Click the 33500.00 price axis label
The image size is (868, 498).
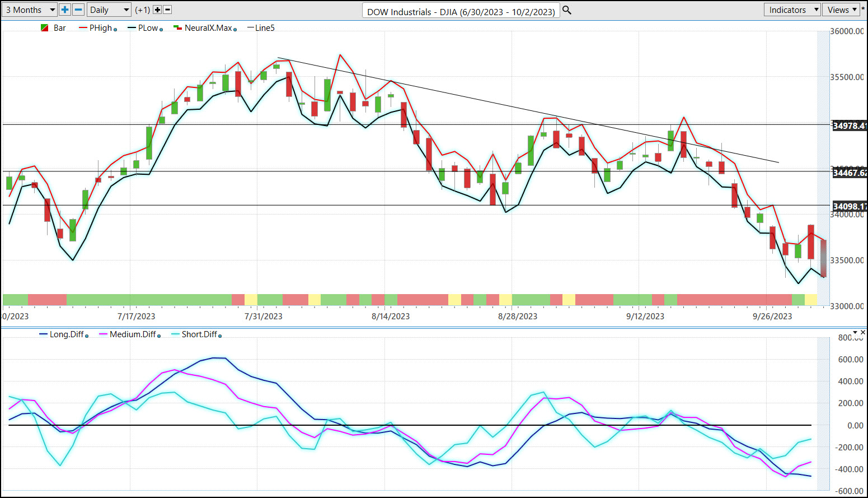[847, 260]
